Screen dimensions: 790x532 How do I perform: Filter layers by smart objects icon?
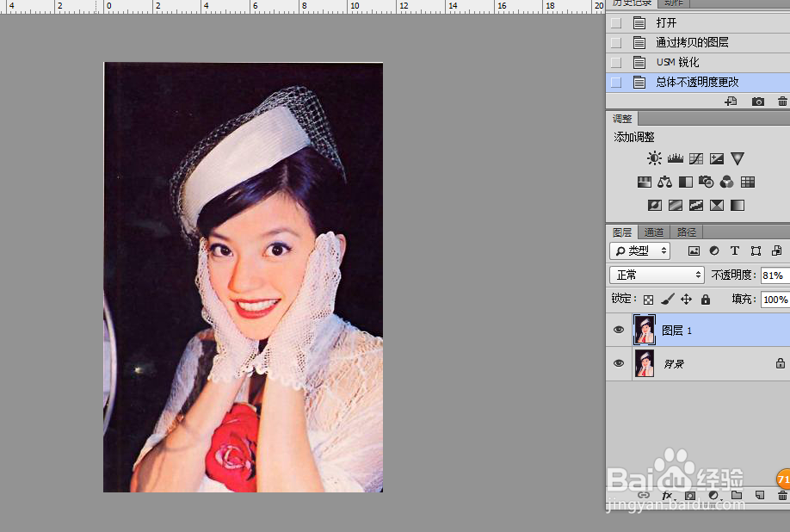776,251
